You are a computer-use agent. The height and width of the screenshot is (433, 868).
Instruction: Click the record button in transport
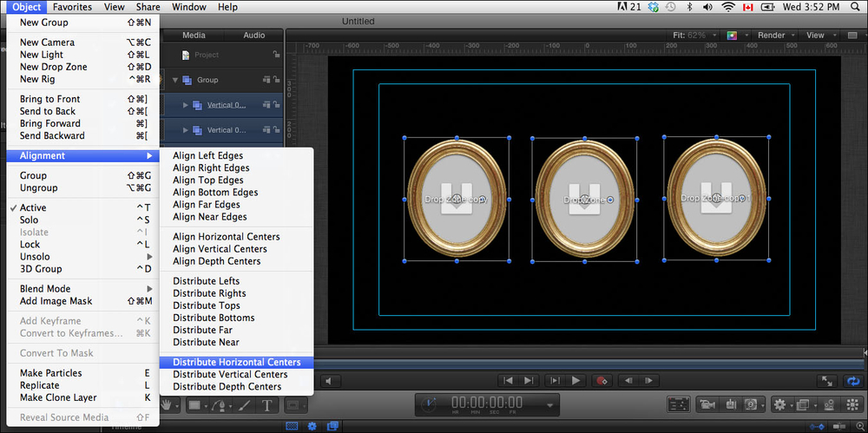tap(600, 380)
